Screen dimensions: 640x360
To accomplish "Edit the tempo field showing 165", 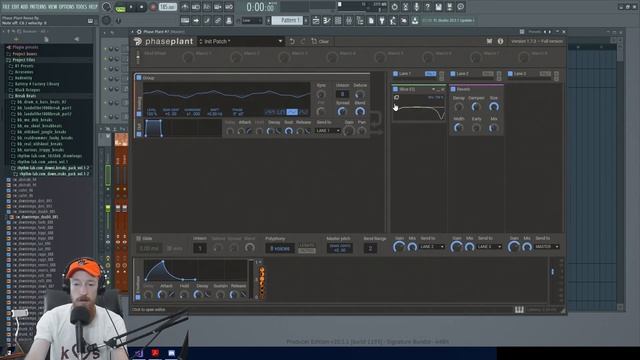I will (x=167, y=7).
